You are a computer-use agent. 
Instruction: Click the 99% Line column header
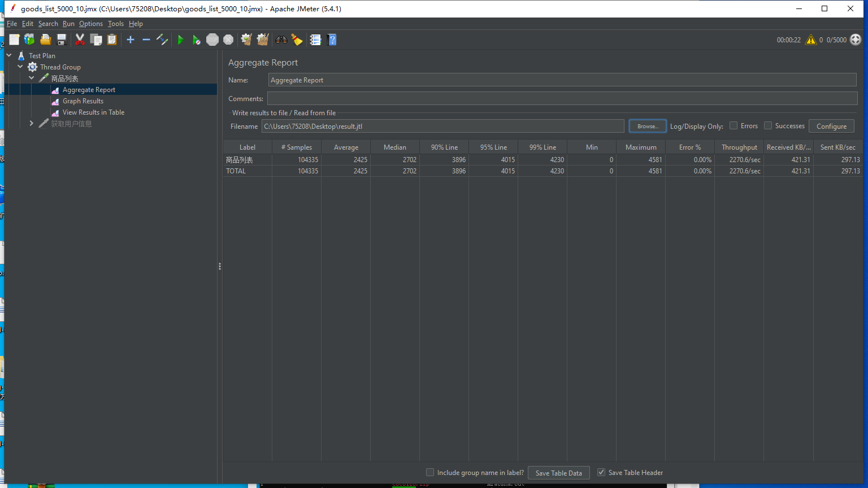tap(542, 147)
